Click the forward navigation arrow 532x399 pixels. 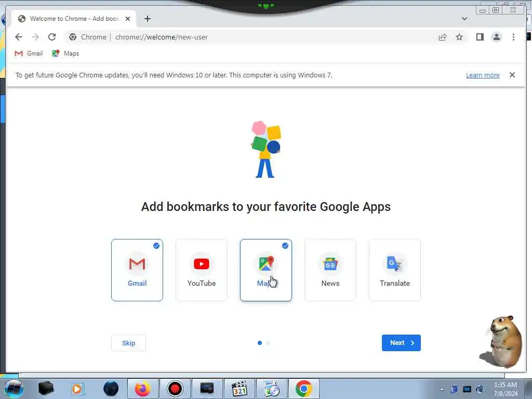(x=35, y=37)
